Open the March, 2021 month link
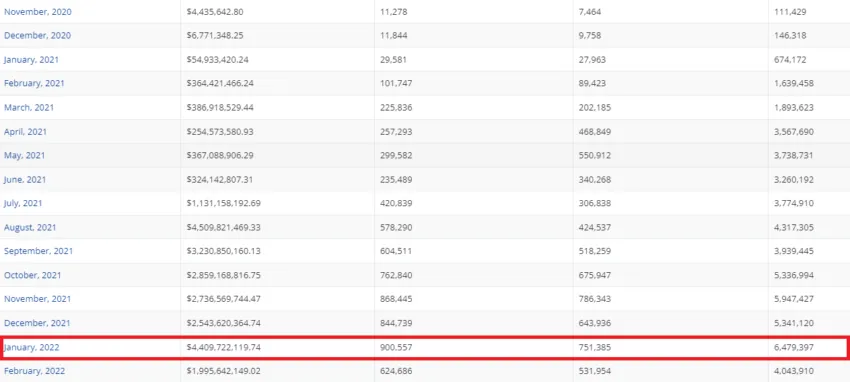Screen dimensions: 850x382 coord(29,107)
